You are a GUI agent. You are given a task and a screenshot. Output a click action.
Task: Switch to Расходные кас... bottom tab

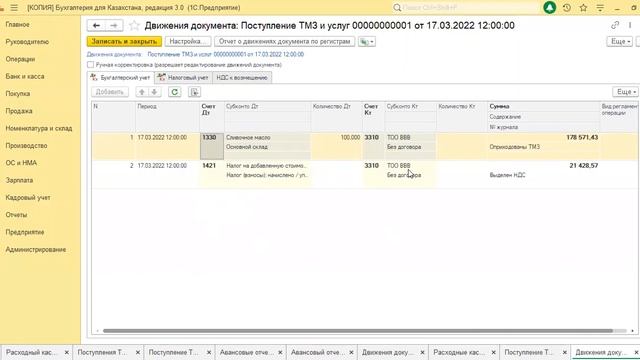click(458, 352)
